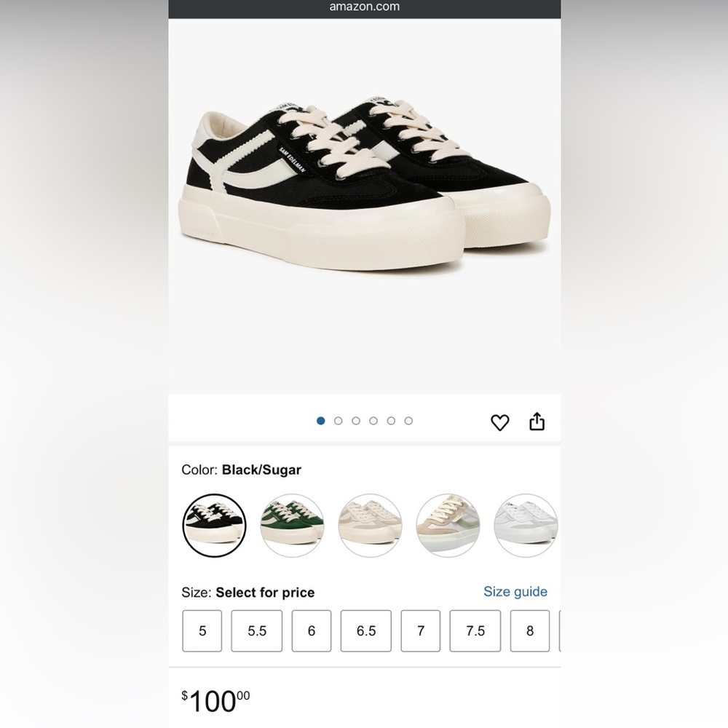Viewport: 728px width, 728px height.
Task: Select size 8
Action: coord(530,630)
